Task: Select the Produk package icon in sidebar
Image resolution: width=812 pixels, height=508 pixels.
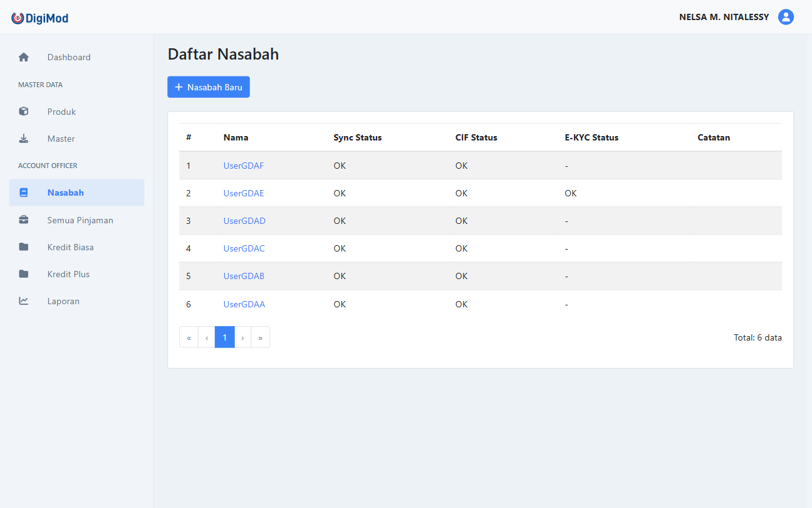Action: pos(23,112)
